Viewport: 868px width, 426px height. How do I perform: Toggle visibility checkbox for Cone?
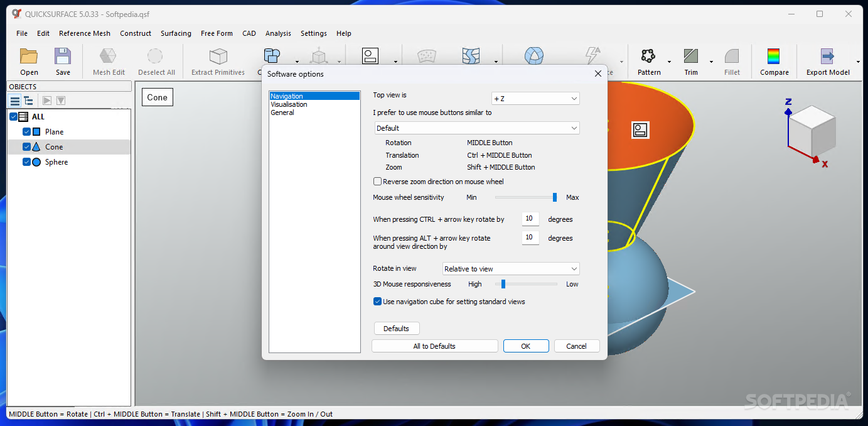[26, 146]
